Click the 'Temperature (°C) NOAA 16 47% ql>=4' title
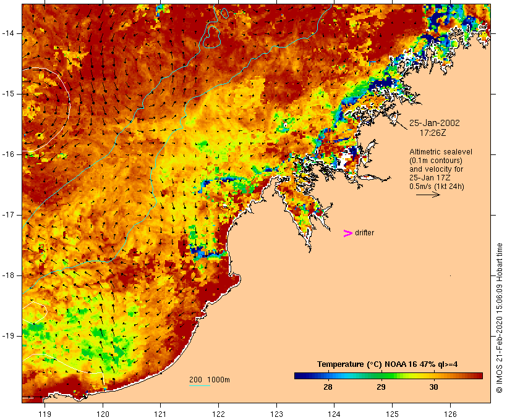Viewport: 507px width, 420px height. tap(388, 364)
